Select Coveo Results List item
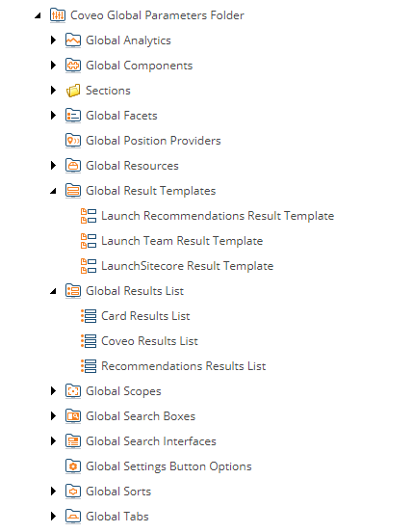413x532 pixels. coord(149,341)
